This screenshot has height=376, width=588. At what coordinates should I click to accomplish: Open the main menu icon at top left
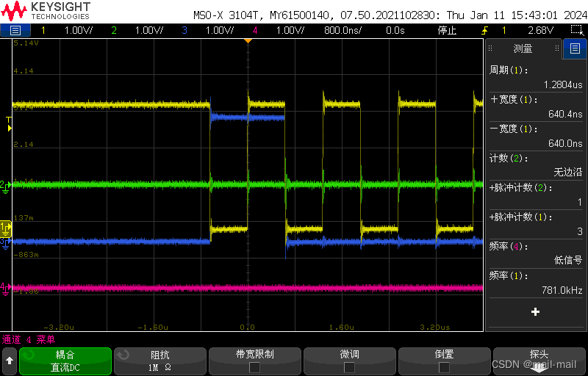[15, 30]
